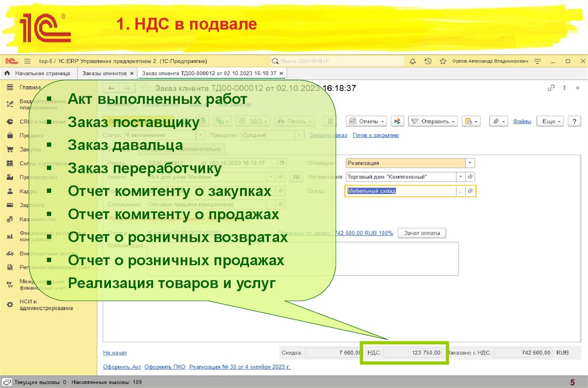Viewport: 588px width, 388px height.
Task: Open Мебельный склад record with open icon
Action: point(470,191)
